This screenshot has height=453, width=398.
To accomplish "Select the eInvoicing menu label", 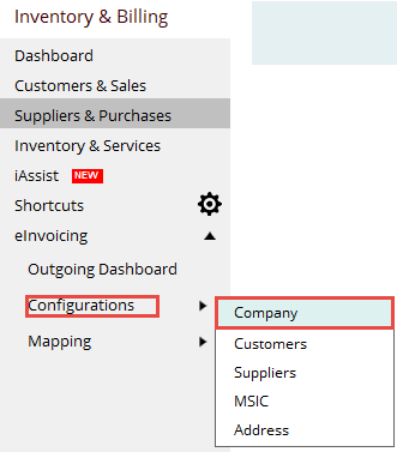I will [x=51, y=236].
